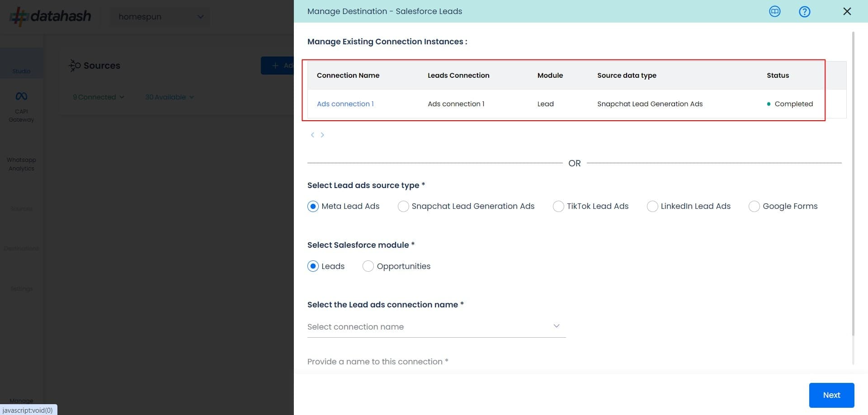Click the Source data type column header

tap(627, 75)
